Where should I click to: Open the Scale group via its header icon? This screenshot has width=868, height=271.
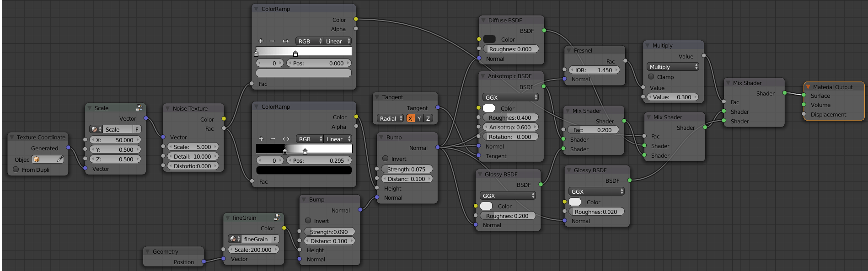(139, 108)
